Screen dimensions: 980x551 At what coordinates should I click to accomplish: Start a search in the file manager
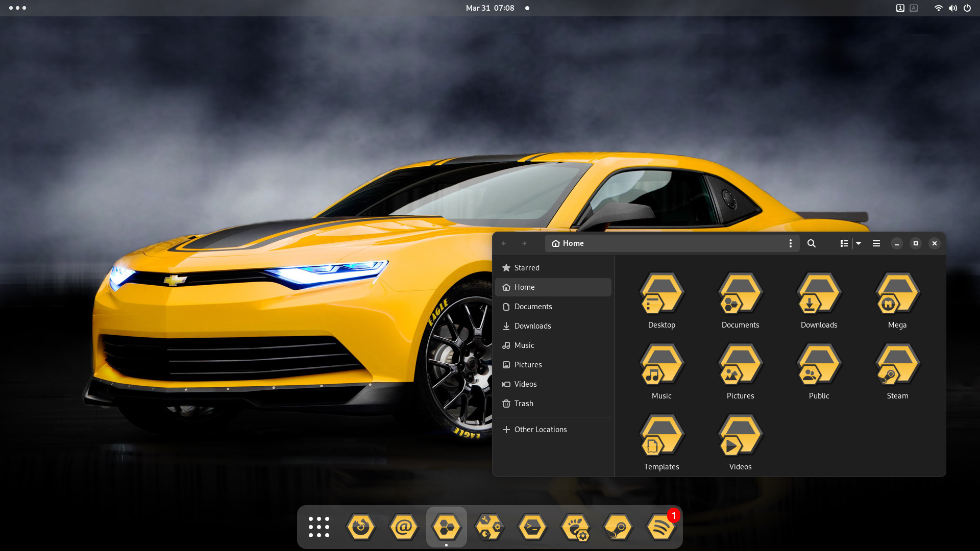811,243
